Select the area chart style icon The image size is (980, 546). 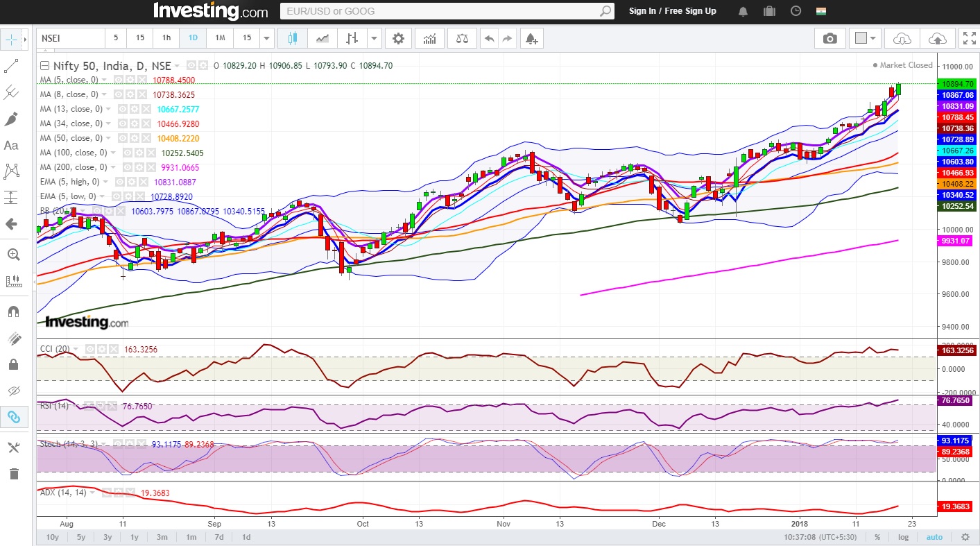point(323,38)
